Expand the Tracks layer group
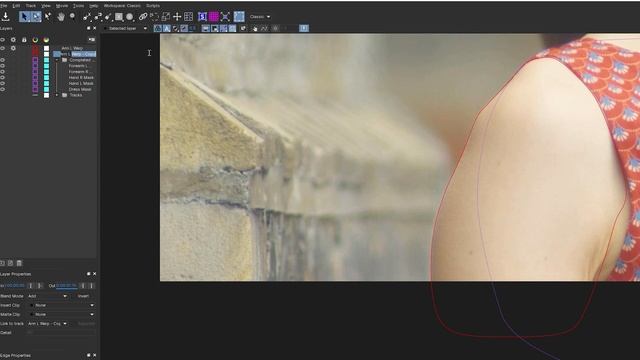 click(57, 95)
